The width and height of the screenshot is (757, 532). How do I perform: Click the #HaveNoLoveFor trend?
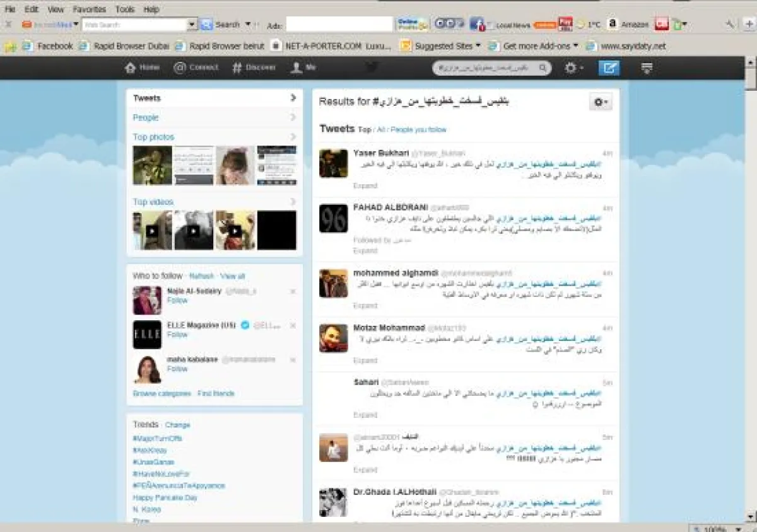tap(161, 474)
